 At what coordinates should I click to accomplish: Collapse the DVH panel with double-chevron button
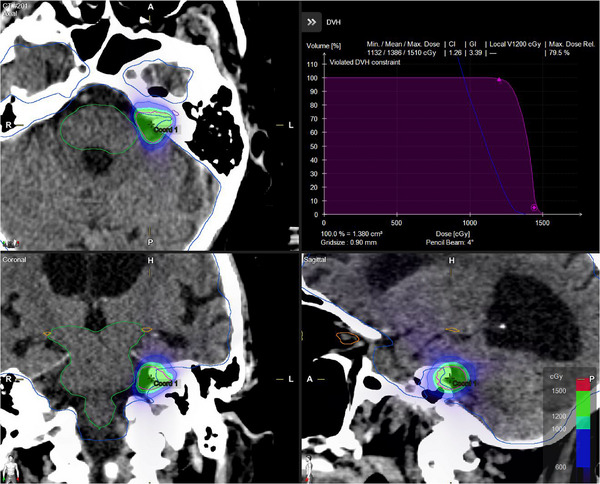tap(311, 22)
